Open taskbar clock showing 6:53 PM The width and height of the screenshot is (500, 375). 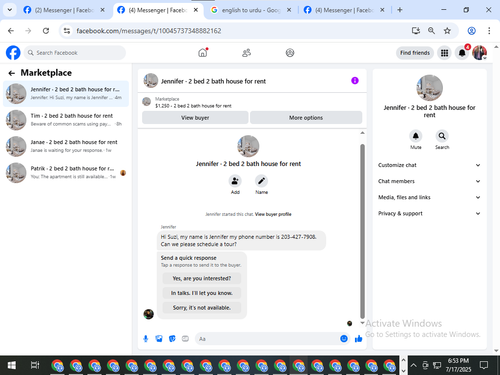pyautogui.click(x=458, y=365)
